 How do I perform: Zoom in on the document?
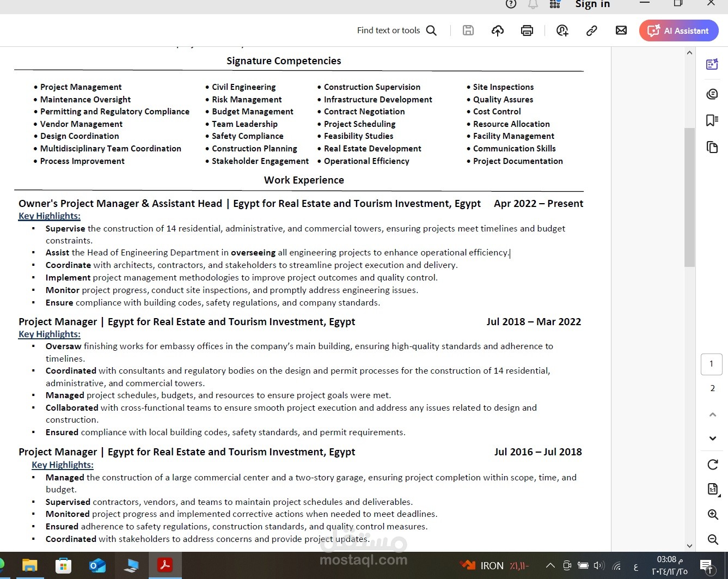(713, 515)
